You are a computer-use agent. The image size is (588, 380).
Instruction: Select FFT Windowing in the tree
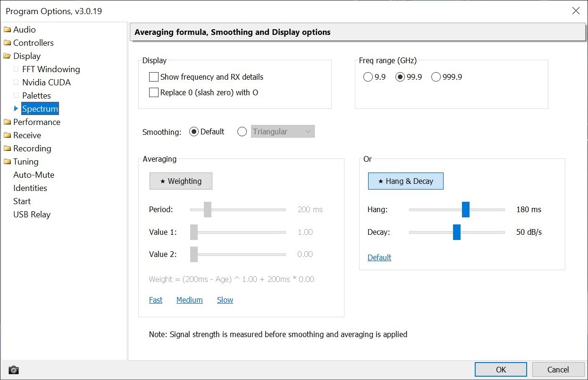click(51, 69)
